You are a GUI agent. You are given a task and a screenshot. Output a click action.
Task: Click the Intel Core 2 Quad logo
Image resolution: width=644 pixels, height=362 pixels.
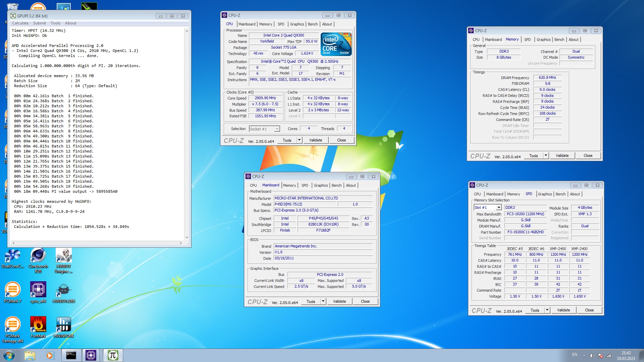(x=336, y=44)
